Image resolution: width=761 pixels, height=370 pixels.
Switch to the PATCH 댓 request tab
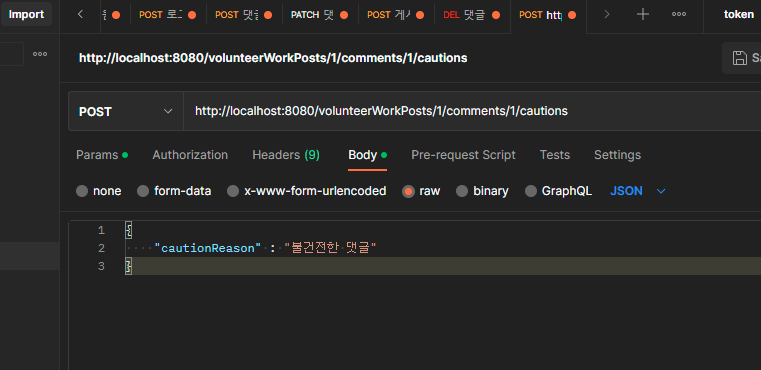click(320, 15)
